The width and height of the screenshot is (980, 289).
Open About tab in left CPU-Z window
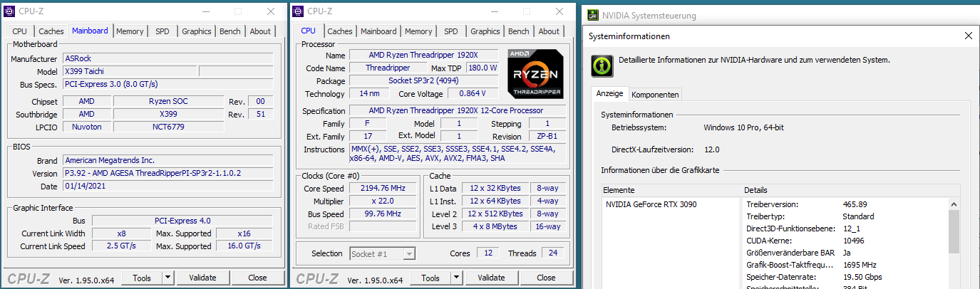tap(260, 31)
